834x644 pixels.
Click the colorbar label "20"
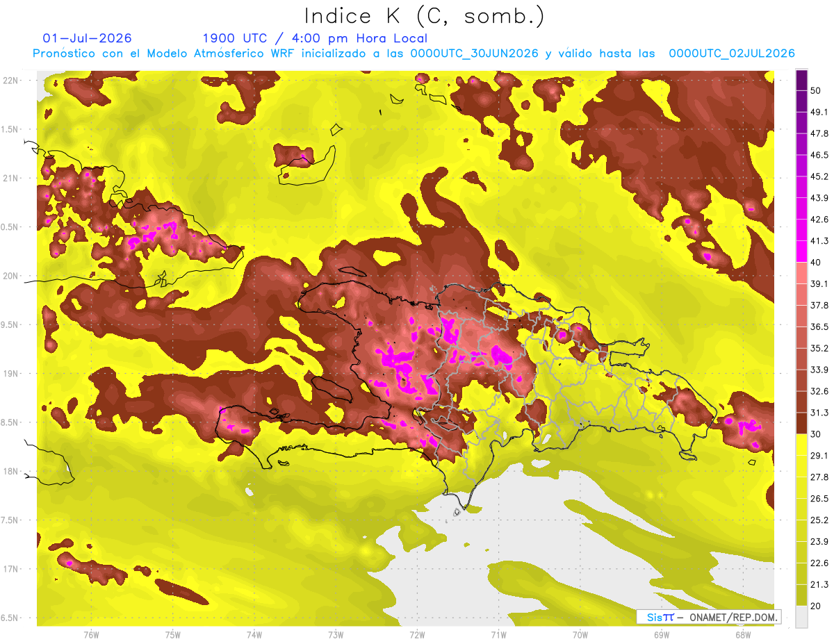(x=816, y=606)
